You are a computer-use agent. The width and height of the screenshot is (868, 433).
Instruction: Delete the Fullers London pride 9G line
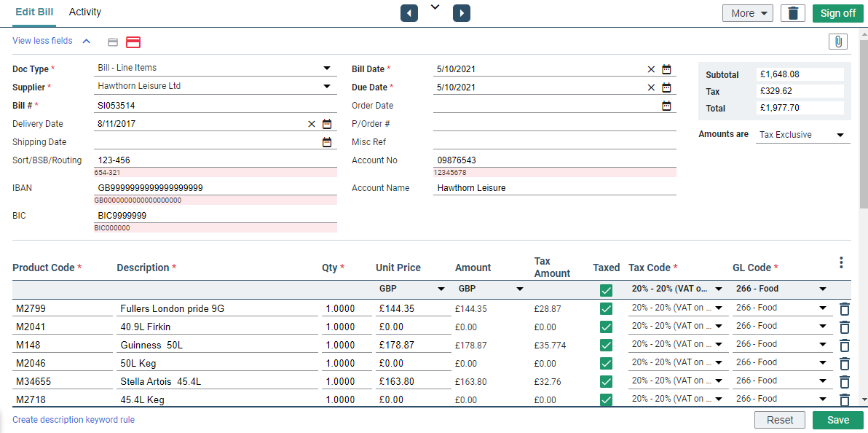click(x=844, y=309)
